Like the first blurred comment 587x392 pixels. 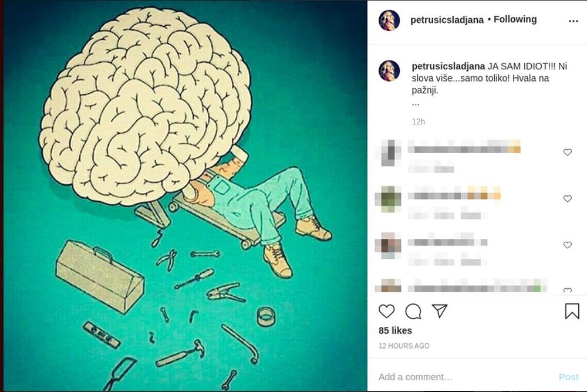pyautogui.click(x=568, y=152)
